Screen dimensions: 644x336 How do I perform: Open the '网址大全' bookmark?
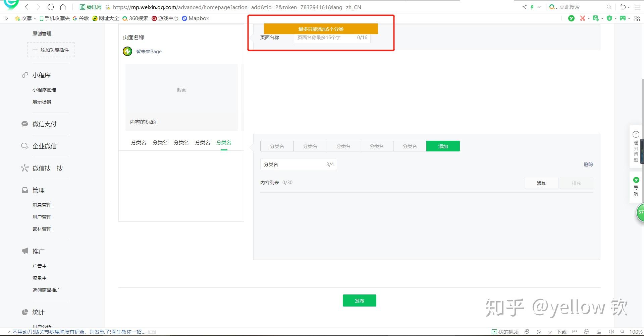click(x=106, y=18)
